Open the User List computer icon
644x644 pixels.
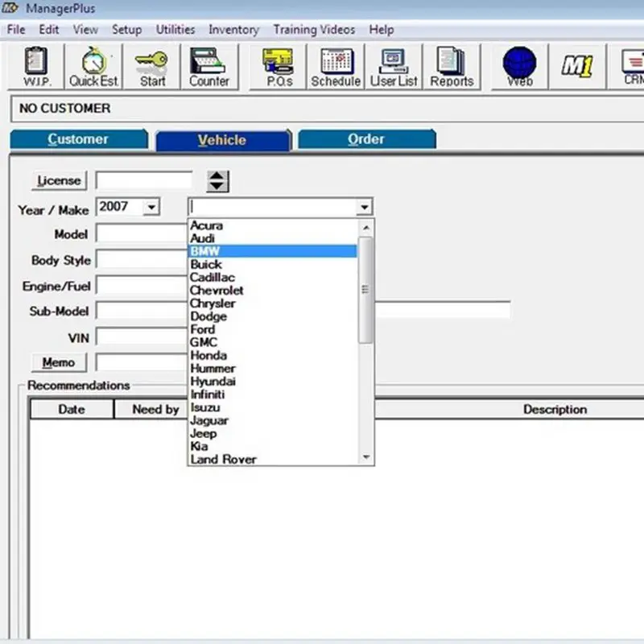[x=394, y=67]
